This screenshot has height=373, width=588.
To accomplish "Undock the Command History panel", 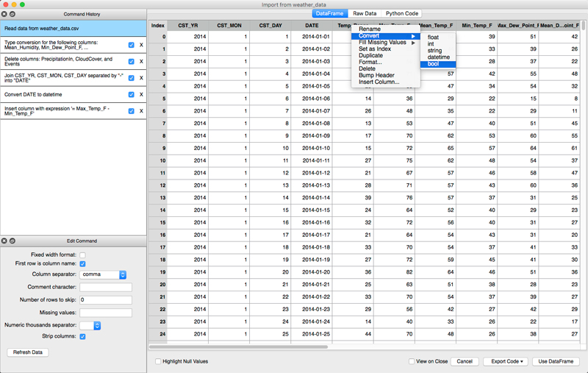I will tap(12, 14).
